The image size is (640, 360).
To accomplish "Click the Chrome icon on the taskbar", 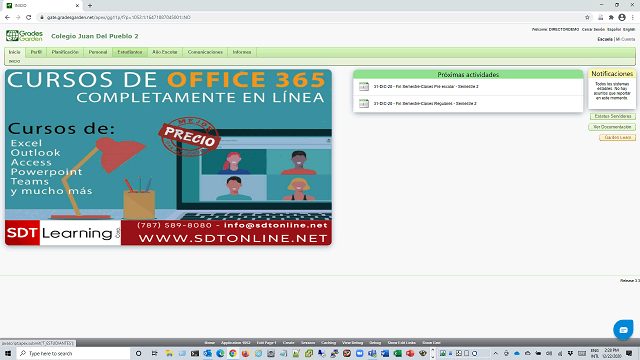I will (x=233, y=353).
